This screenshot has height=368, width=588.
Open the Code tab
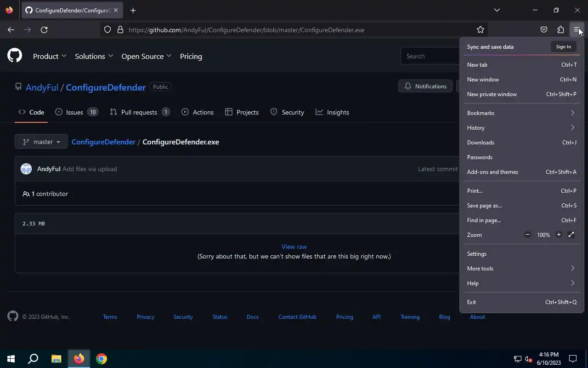pyautogui.click(x=31, y=112)
